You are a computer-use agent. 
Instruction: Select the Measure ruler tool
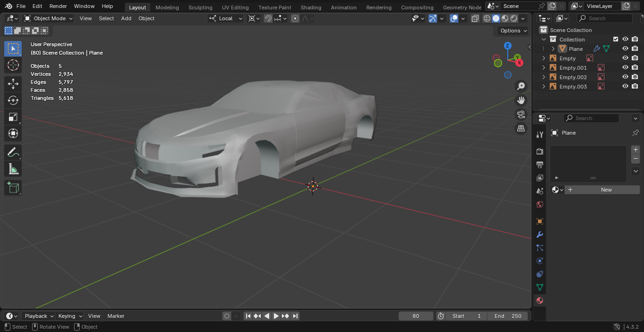(13, 169)
